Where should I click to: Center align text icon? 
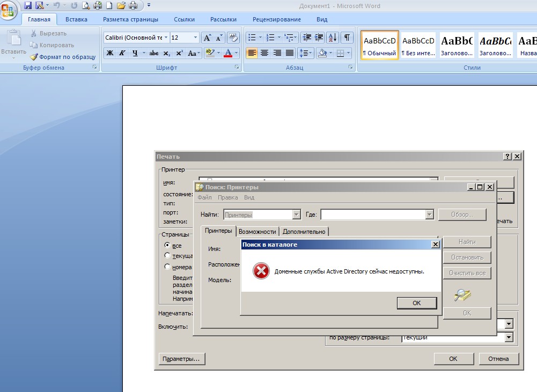[264, 53]
